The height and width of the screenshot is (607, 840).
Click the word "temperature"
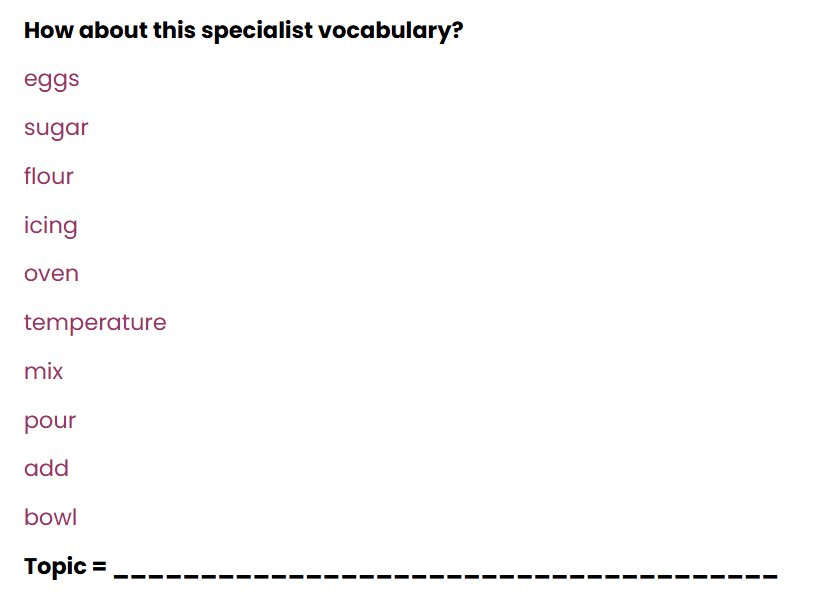[x=95, y=323]
